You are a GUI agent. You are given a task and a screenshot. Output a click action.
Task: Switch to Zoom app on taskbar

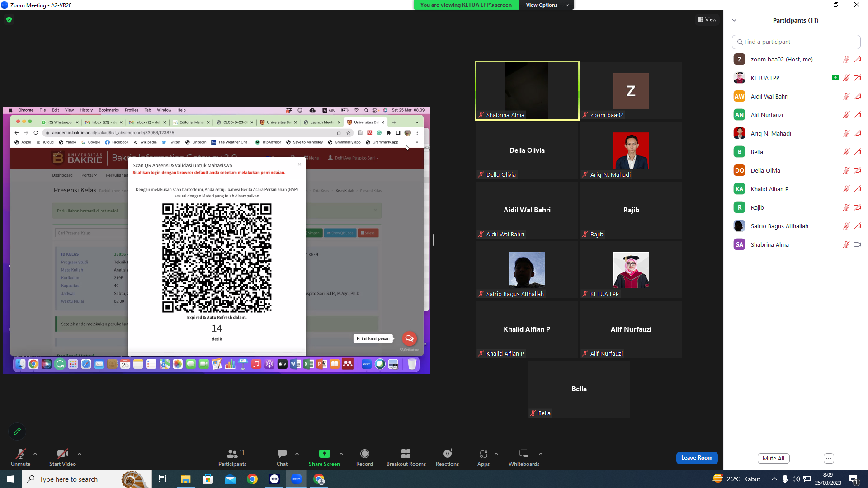[297, 479]
